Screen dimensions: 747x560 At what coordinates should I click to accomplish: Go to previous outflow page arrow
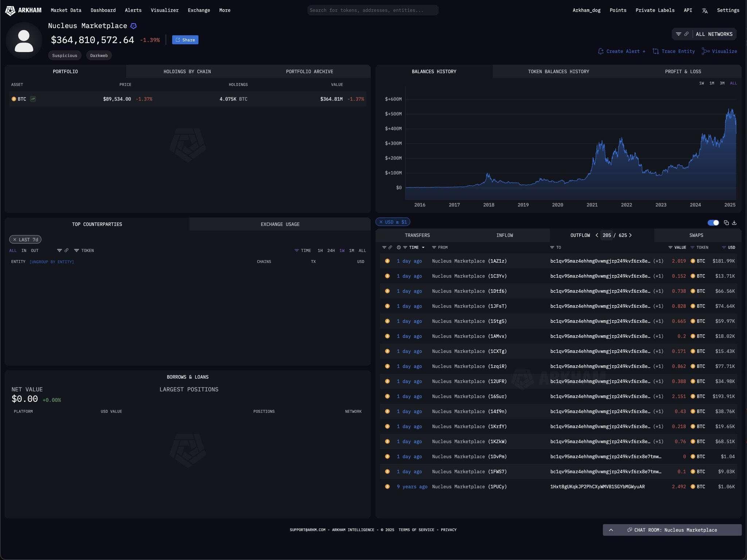[x=597, y=235]
